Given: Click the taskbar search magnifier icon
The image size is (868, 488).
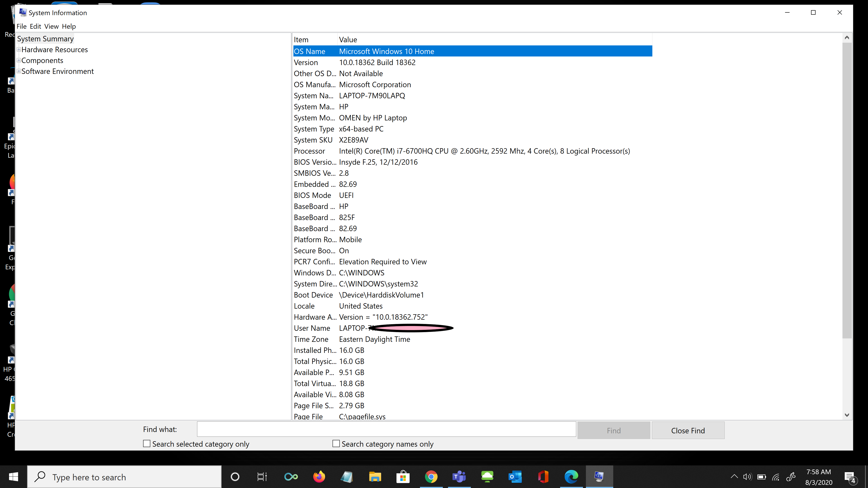Looking at the screenshot, I should tap(40, 476).
